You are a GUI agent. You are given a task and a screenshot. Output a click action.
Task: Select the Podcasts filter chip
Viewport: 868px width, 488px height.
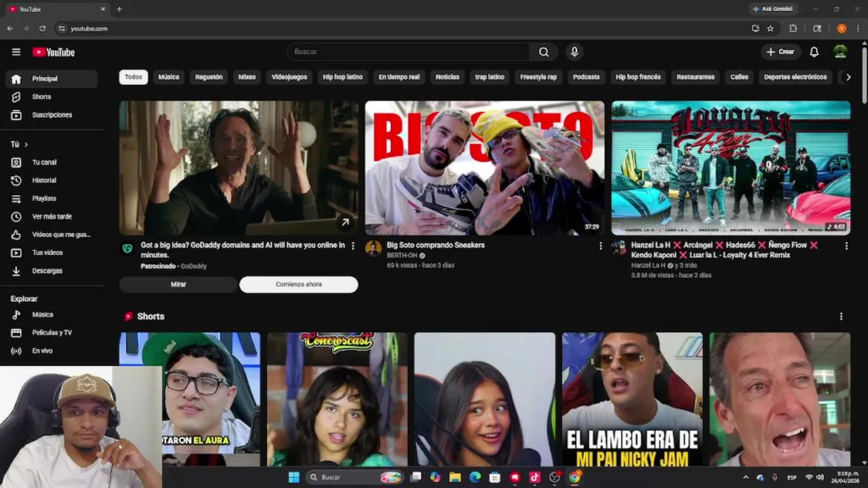[586, 77]
